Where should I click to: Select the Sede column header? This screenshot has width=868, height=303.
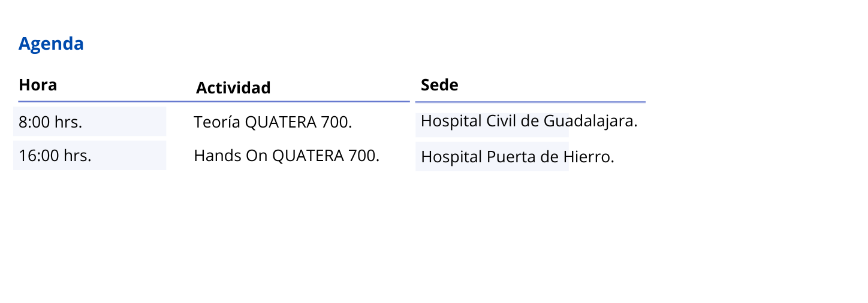439,85
